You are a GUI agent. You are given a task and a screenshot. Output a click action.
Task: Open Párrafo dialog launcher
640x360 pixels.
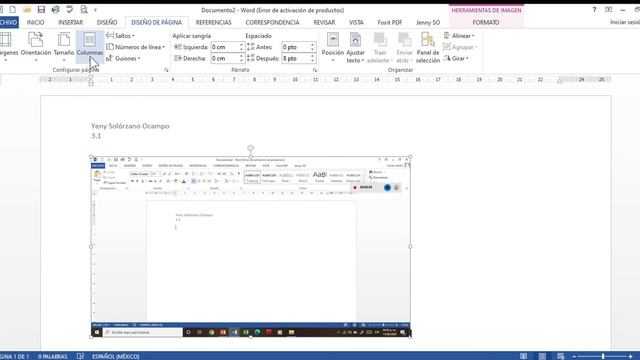click(315, 70)
